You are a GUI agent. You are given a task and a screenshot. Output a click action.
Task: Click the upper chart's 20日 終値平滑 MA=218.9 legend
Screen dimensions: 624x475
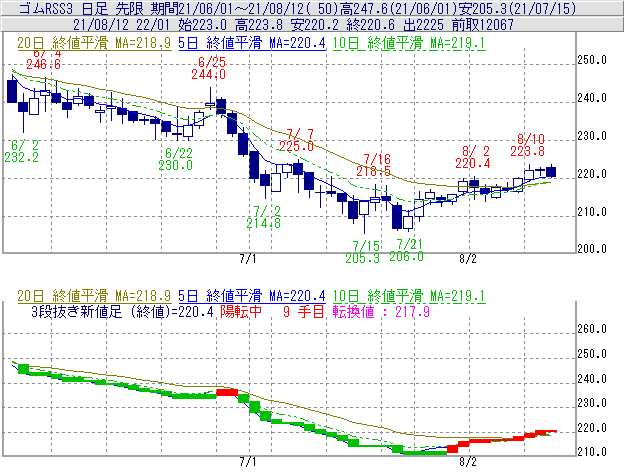[94, 43]
